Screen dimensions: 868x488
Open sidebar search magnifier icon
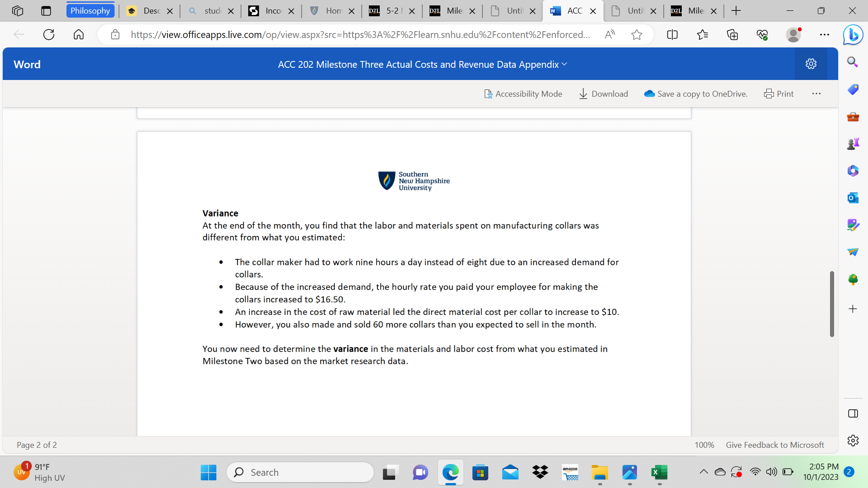[x=853, y=62]
